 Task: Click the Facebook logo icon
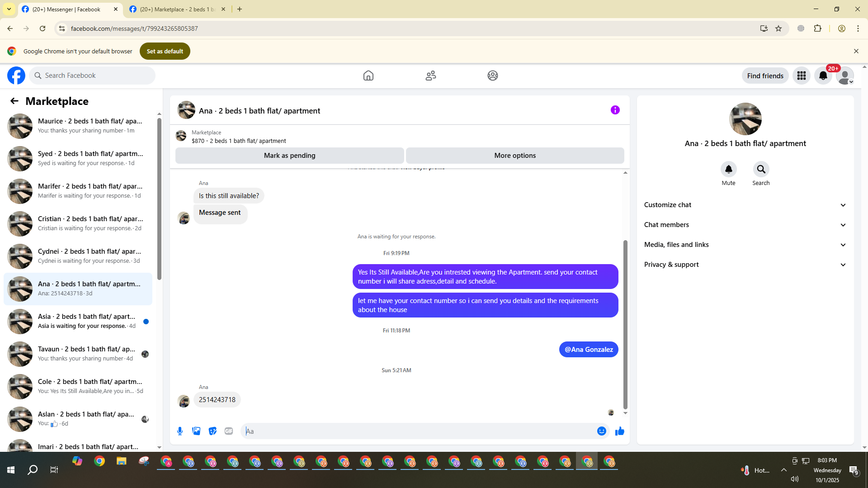16,76
